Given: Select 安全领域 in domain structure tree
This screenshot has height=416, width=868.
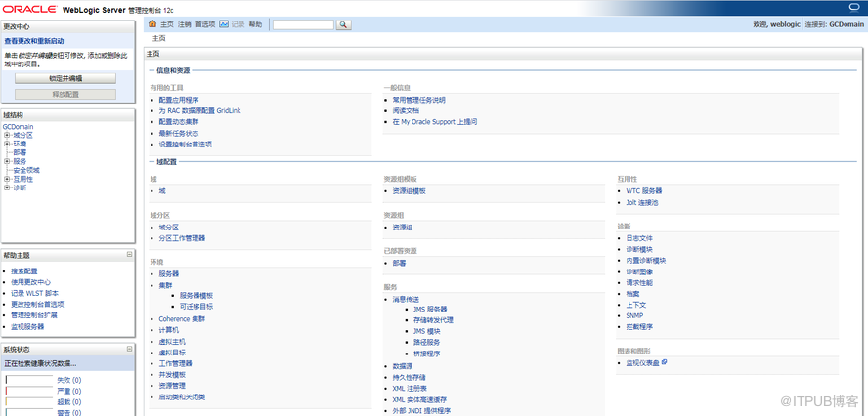Looking at the screenshot, I should point(26,170).
